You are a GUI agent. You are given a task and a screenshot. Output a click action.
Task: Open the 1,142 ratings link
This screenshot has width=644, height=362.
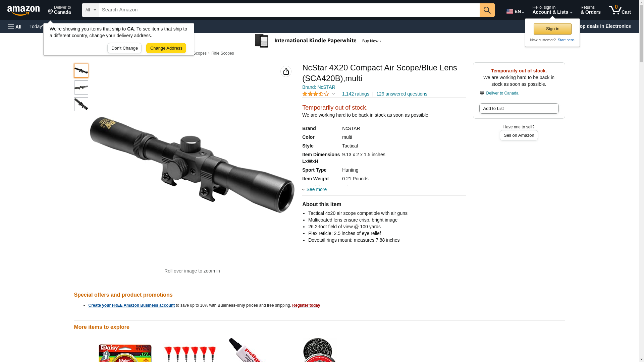(356, 94)
